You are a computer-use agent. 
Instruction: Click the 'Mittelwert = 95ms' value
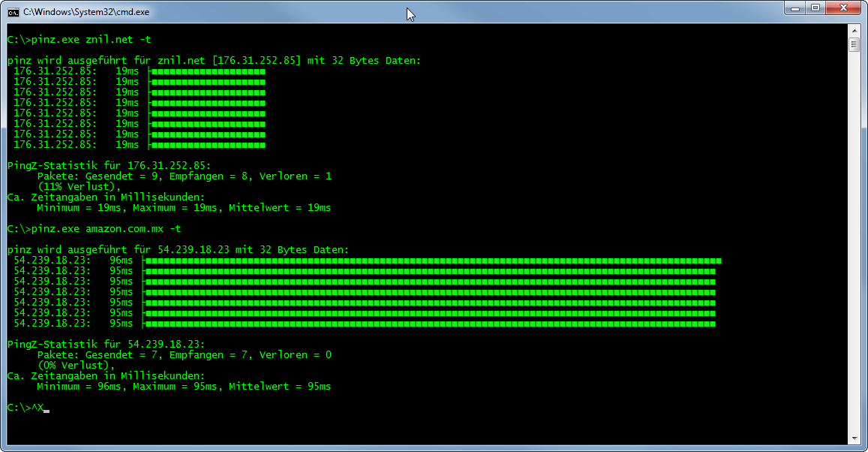click(x=279, y=386)
